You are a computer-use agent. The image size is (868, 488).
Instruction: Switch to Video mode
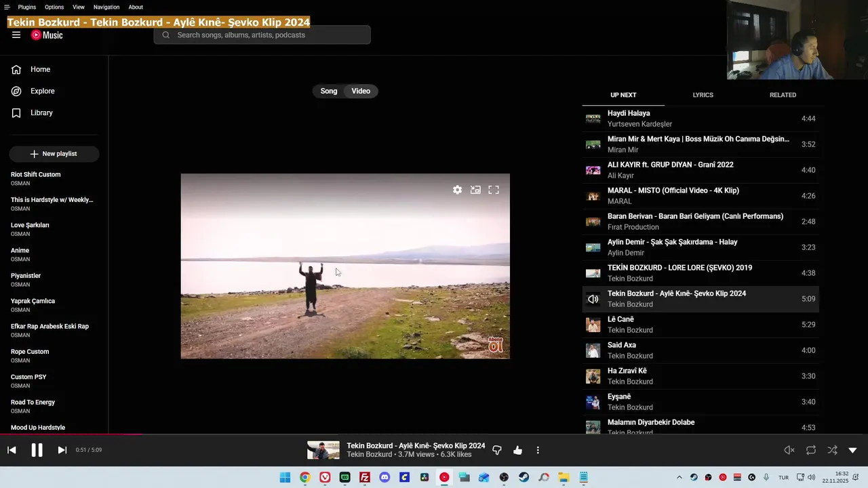(361, 91)
